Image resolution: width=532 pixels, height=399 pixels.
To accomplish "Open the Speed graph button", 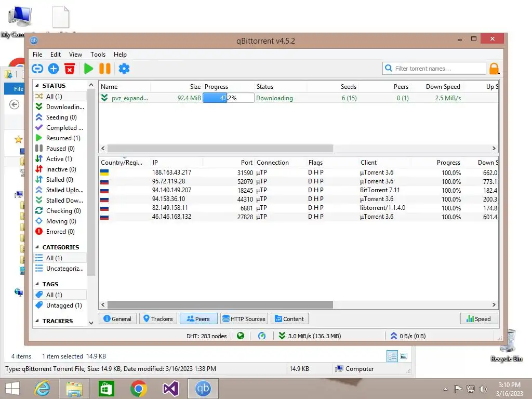I will (478, 319).
